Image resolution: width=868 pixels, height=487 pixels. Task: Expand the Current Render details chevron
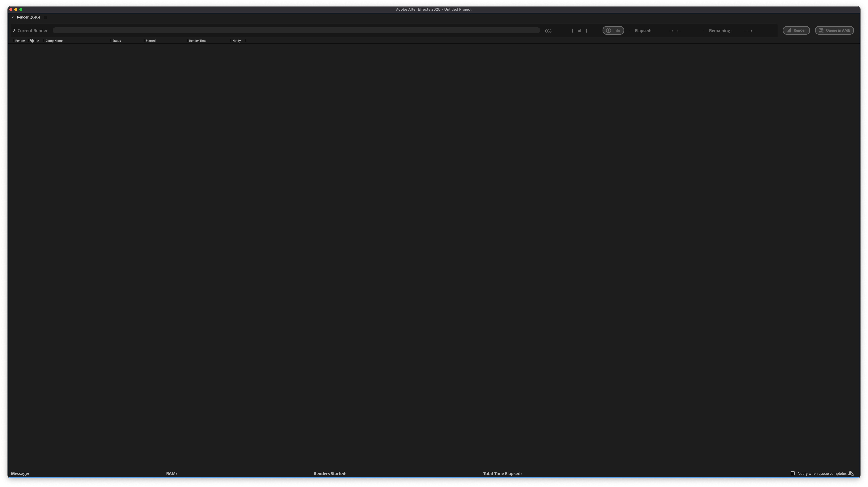(14, 30)
